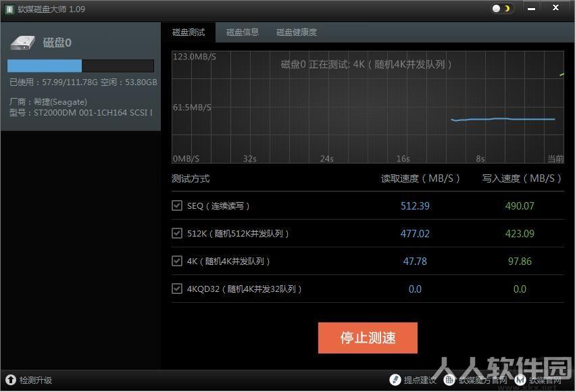Open the 软媒魔方官网 link
The width and height of the screenshot is (575, 392).
point(483,381)
